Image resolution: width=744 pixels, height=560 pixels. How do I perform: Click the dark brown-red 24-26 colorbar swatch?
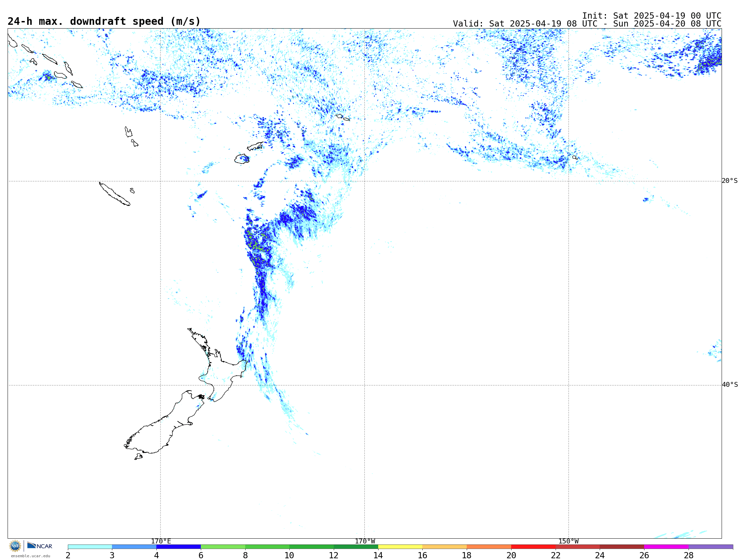pyautogui.click(x=622, y=547)
